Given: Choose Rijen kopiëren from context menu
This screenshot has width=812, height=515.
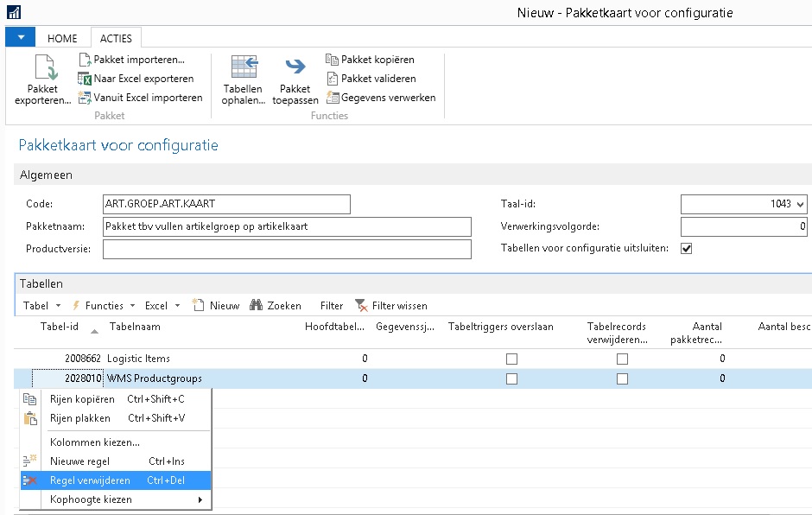Looking at the screenshot, I should click(x=116, y=399).
